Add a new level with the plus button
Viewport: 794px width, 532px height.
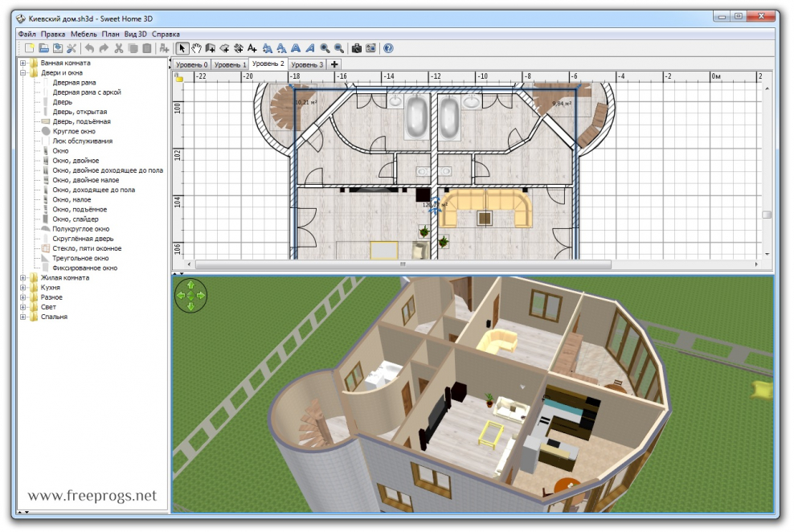(x=333, y=63)
